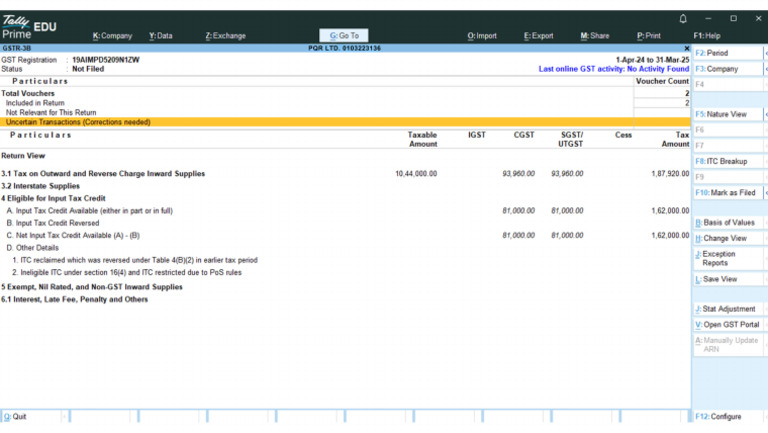Select Ineligible ITC under section 16(4) row
This screenshot has height=433, width=768.
pyautogui.click(x=345, y=272)
